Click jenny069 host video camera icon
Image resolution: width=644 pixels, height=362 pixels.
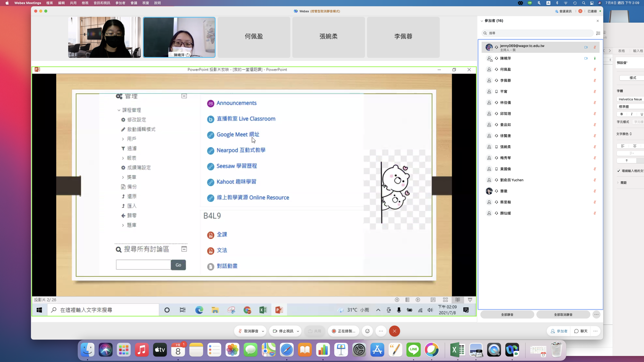(x=586, y=47)
